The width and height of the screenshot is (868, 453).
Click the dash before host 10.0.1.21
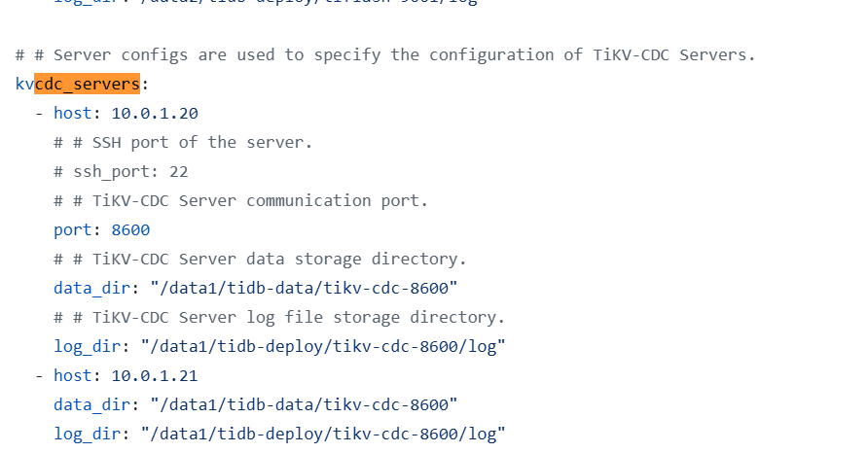tap(39, 375)
